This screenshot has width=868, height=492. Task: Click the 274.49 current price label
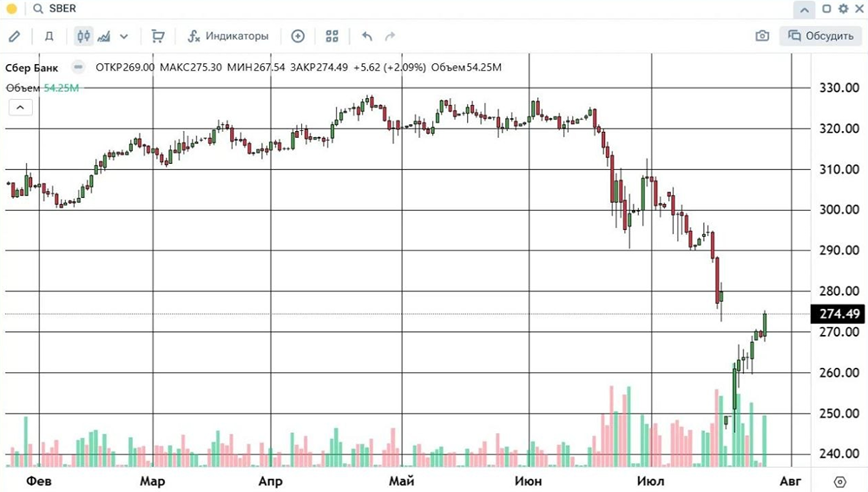click(838, 314)
